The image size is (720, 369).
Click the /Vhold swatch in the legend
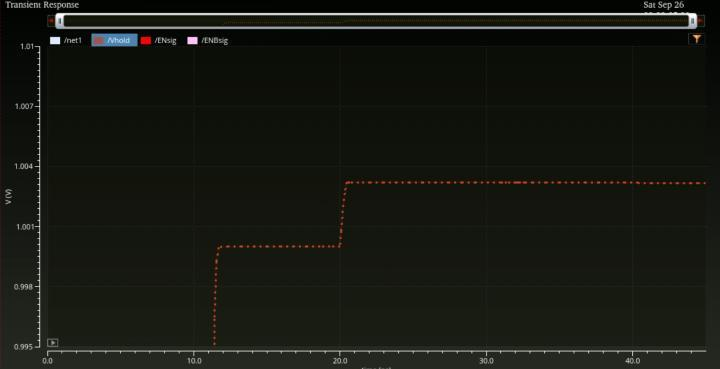(99, 40)
